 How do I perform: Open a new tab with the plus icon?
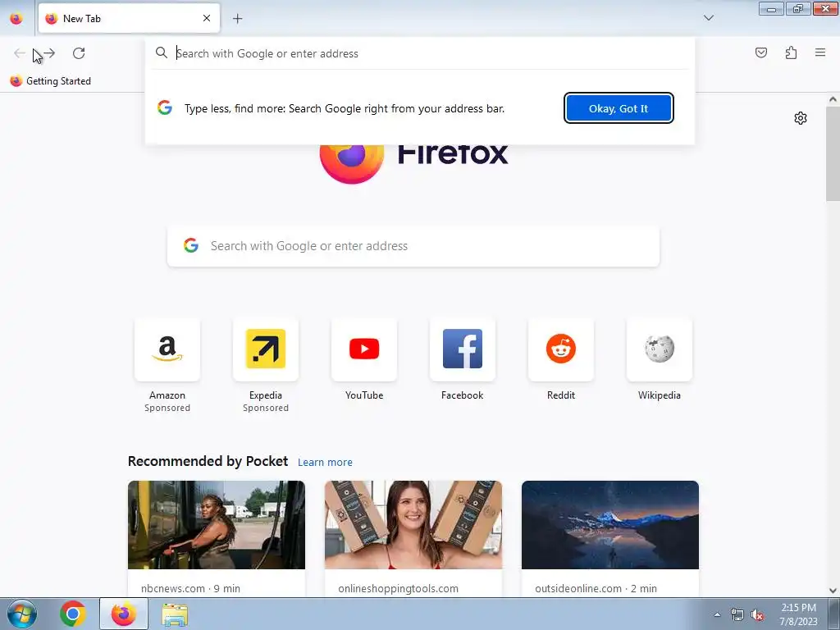[237, 19]
